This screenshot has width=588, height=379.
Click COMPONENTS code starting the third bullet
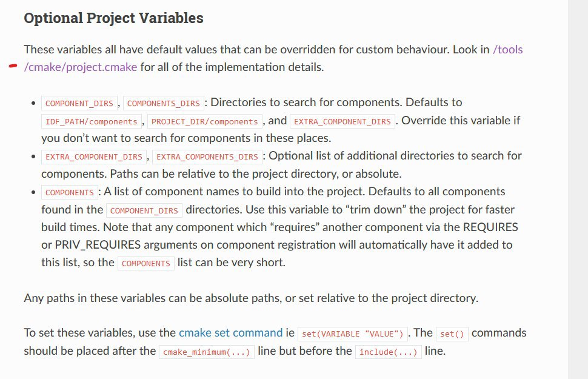pos(69,193)
